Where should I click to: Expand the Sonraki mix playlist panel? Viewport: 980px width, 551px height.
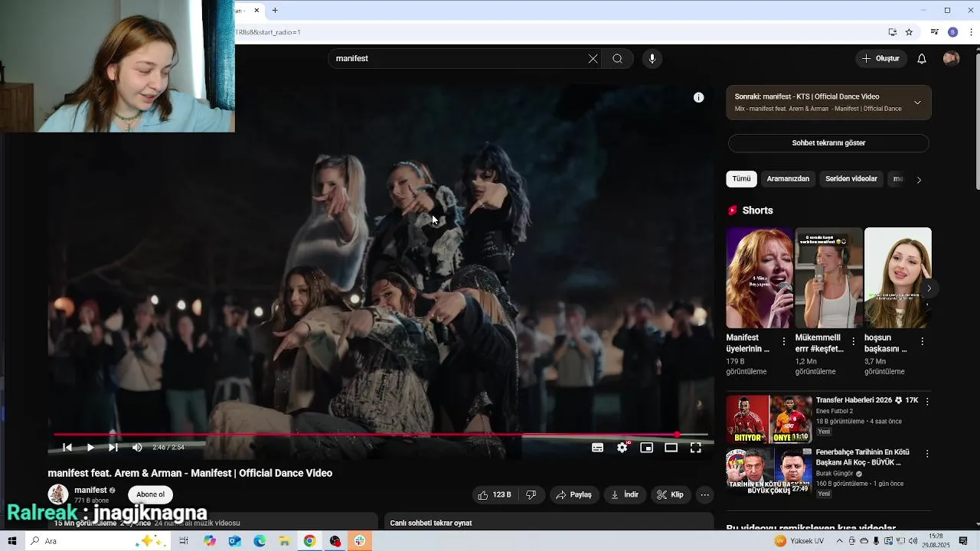[917, 103]
